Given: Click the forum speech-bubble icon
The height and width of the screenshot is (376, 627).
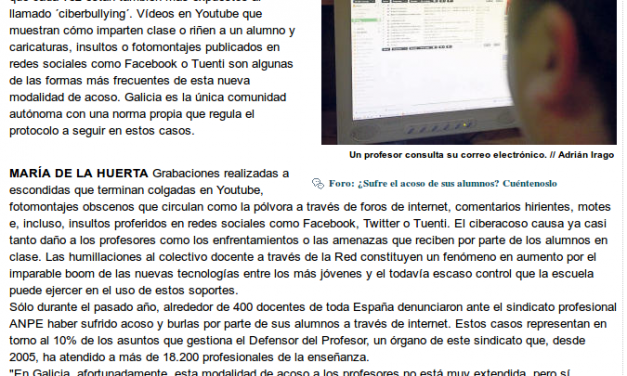Looking at the screenshot, I should (x=318, y=184).
